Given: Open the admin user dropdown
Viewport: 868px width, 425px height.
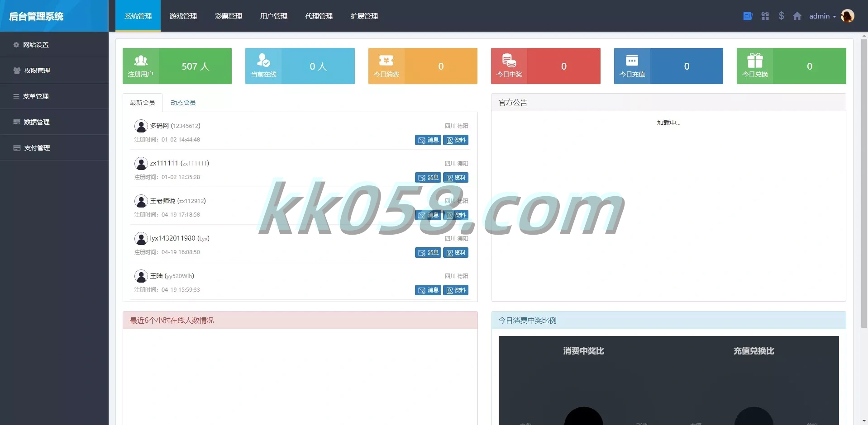Looking at the screenshot, I should click(x=822, y=16).
